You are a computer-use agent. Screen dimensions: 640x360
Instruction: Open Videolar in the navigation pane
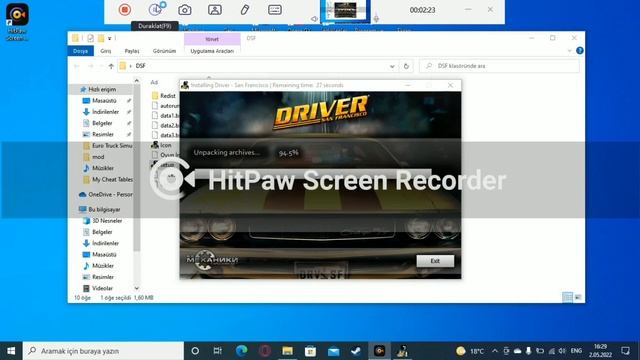(102, 288)
